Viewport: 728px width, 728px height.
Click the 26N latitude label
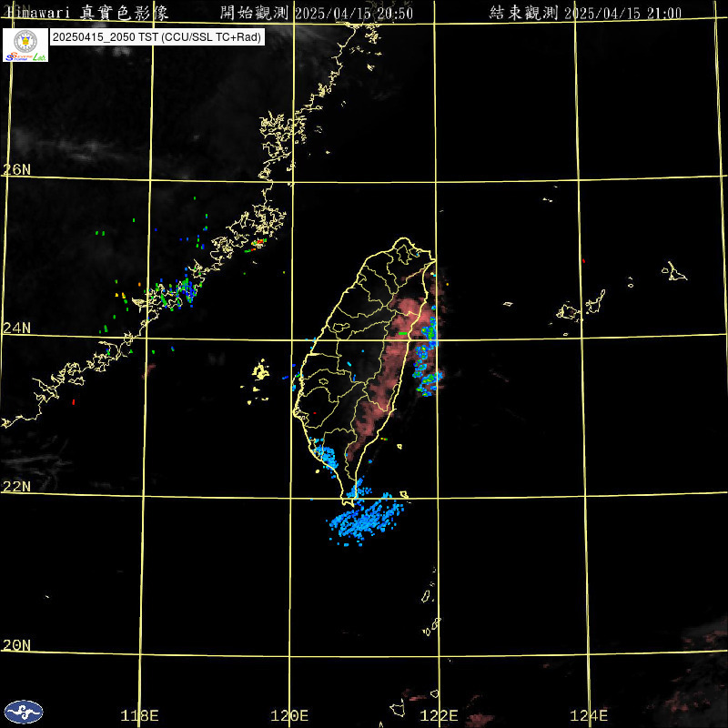(x=16, y=169)
